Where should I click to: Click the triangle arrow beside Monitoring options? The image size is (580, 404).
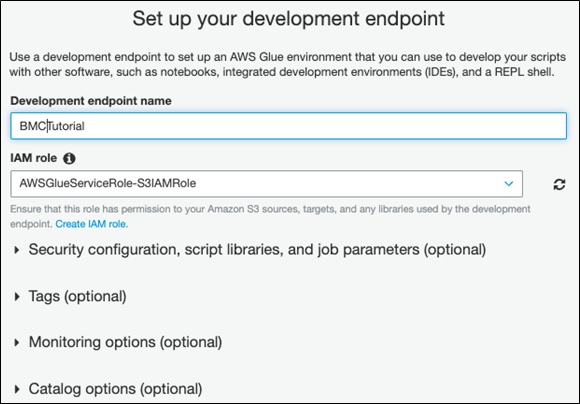pyautogui.click(x=17, y=342)
